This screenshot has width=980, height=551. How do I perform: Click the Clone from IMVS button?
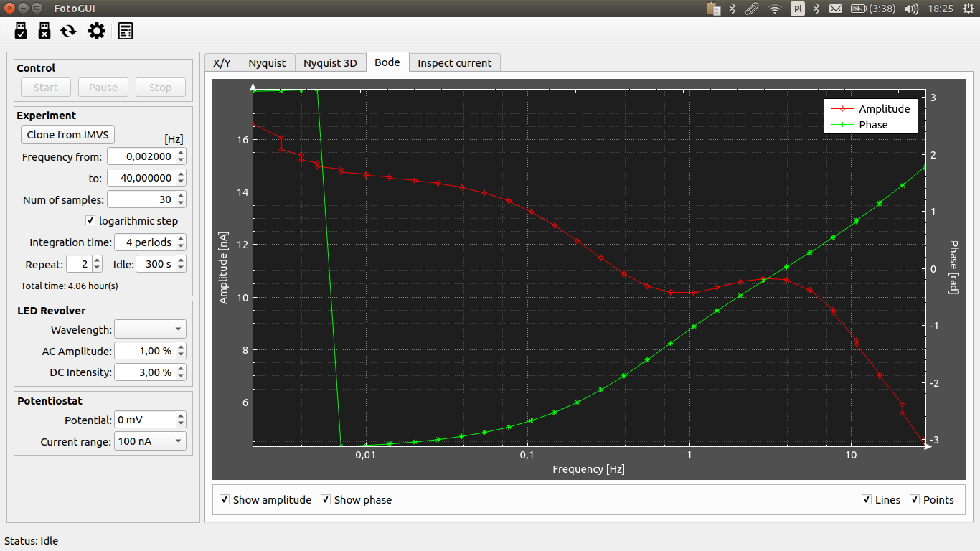click(x=67, y=135)
